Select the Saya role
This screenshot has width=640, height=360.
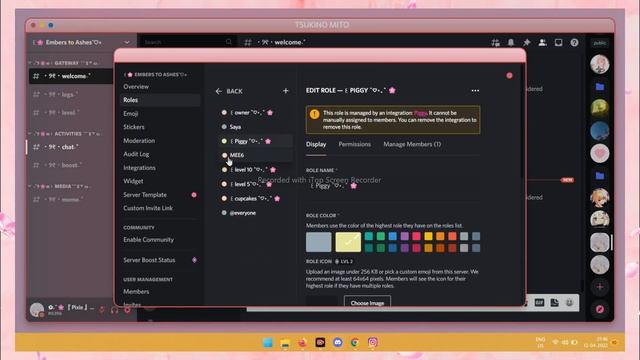click(x=255, y=127)
